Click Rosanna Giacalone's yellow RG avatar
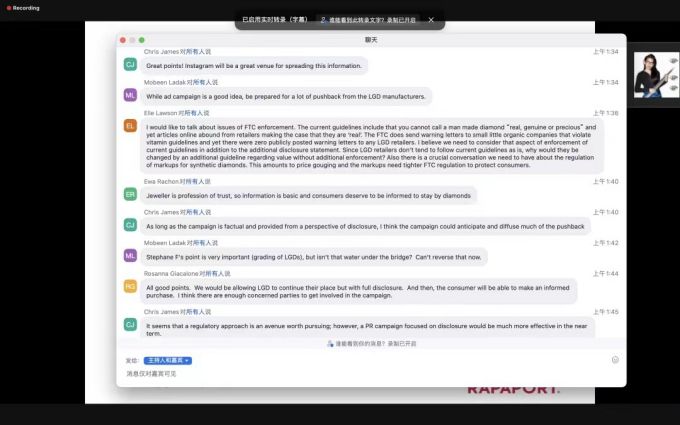This screenshot has width=680, height=425. [130, 286]
